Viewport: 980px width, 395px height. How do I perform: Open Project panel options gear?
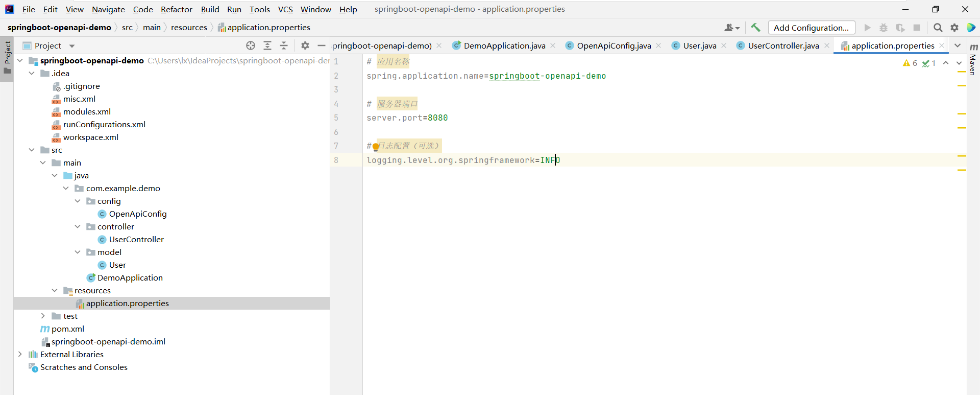pyautogui.click(x=305, y=45)
